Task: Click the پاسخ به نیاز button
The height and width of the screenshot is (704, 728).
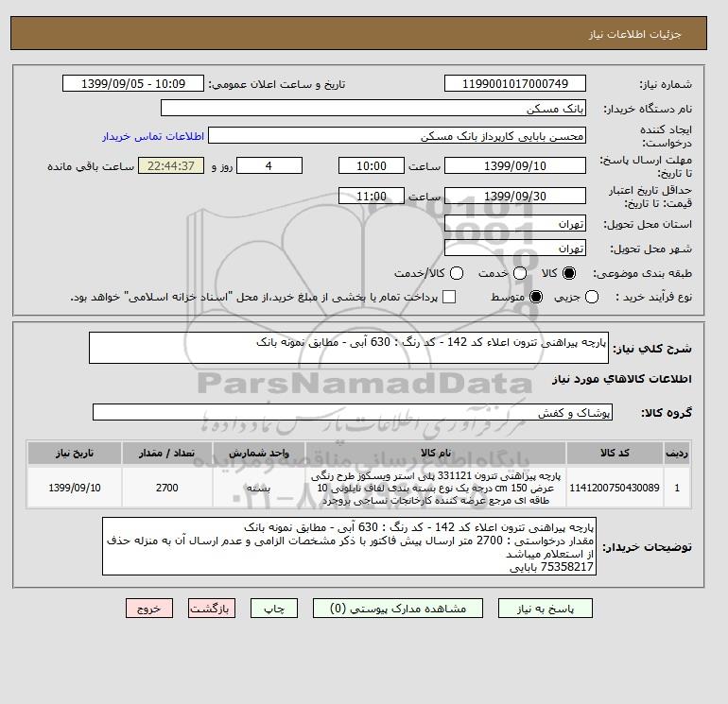Action: [x=546, y=609]
